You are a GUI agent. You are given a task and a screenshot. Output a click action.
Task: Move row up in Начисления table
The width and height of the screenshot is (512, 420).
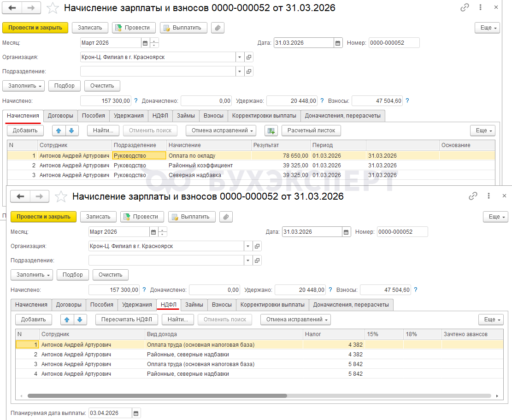pyautogui.click(x=59, y=130)
